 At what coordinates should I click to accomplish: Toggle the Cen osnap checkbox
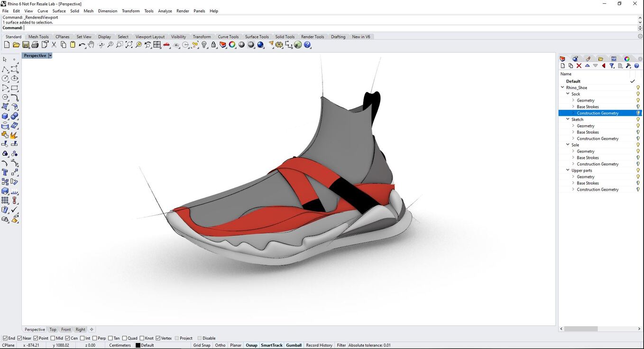(68, 338)
